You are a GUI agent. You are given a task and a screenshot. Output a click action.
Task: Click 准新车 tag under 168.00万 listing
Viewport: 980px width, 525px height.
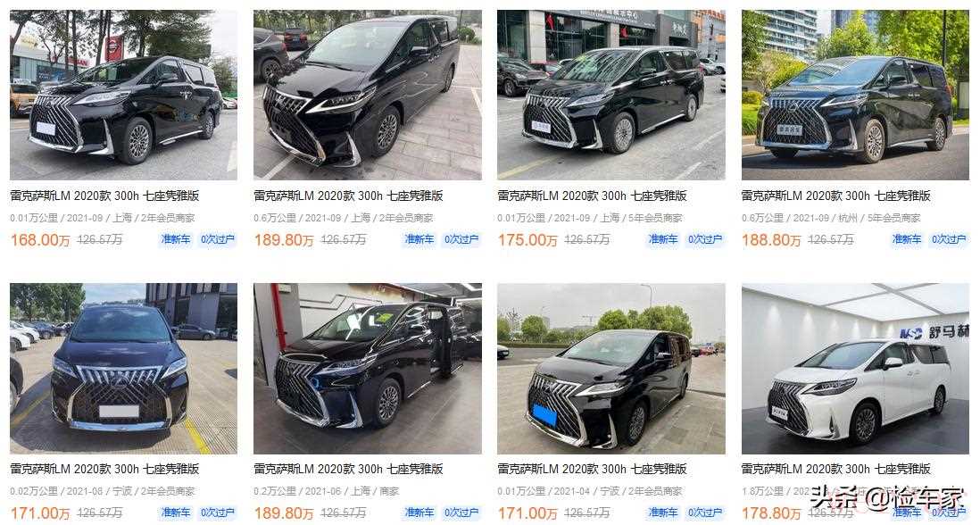pos(176,239)
